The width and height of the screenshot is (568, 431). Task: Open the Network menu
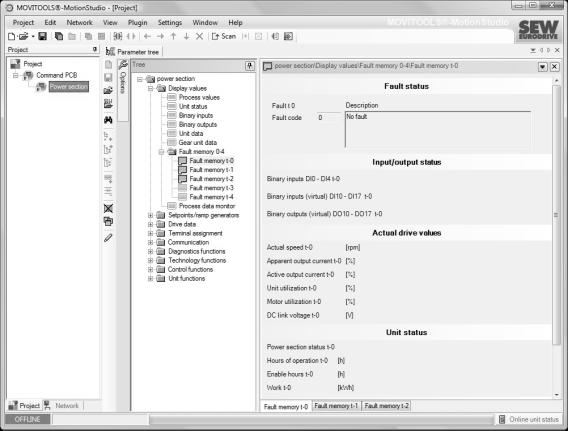click(x=79, y=22)
